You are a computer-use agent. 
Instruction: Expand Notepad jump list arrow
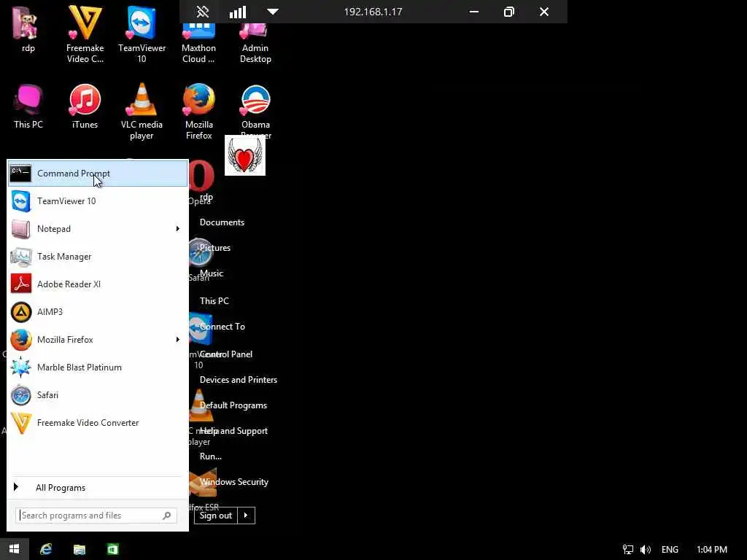[178, 228]
